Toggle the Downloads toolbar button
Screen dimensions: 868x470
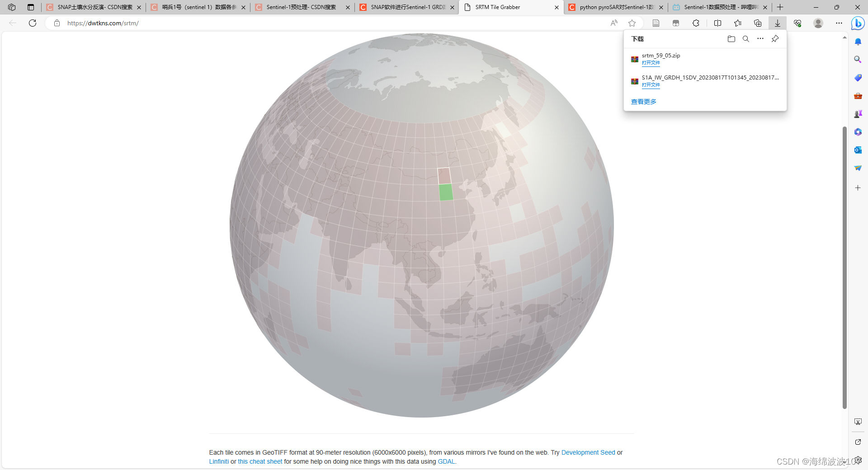778,23
